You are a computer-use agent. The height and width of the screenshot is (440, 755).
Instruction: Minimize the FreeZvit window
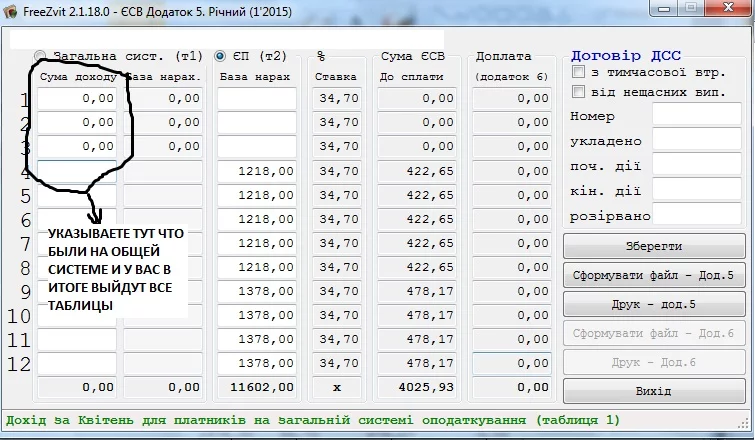click(x=664, y=8)
